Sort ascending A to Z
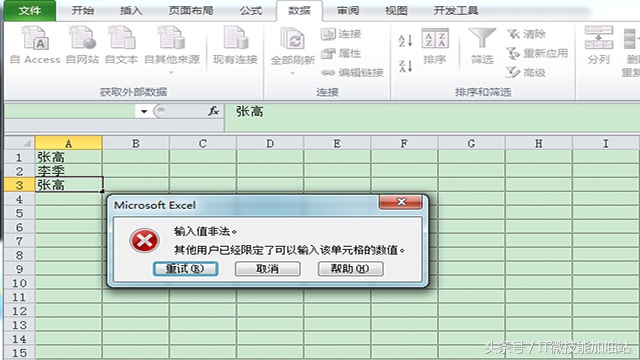 click(x=405, y=40)
